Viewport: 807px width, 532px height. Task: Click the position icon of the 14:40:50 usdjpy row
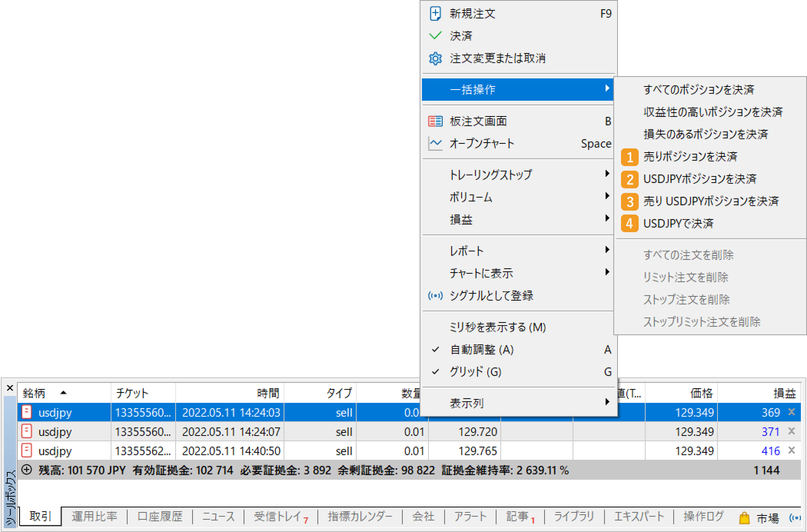[x=27, y=451]
